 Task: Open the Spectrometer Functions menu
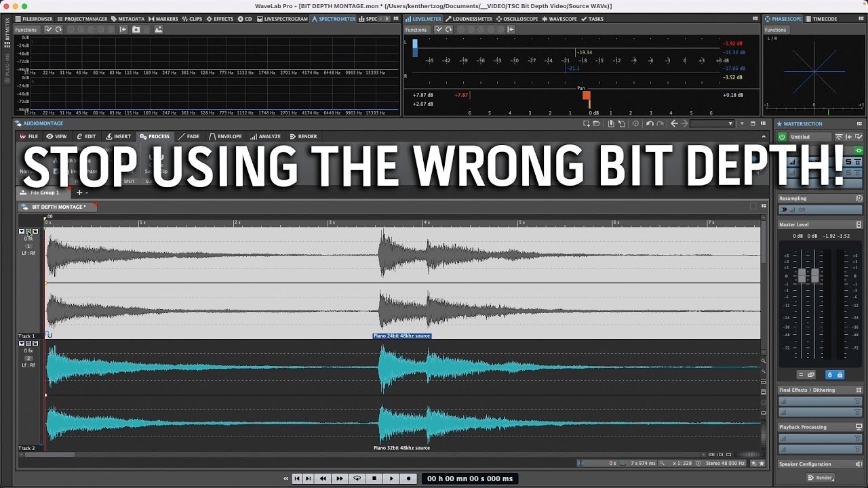[26, 30]
